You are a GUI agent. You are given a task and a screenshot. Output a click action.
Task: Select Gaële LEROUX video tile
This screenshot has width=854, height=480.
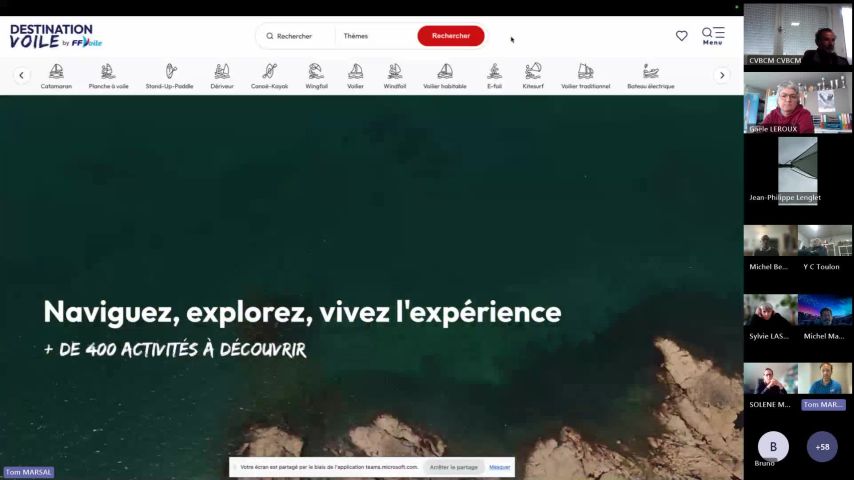797,104
